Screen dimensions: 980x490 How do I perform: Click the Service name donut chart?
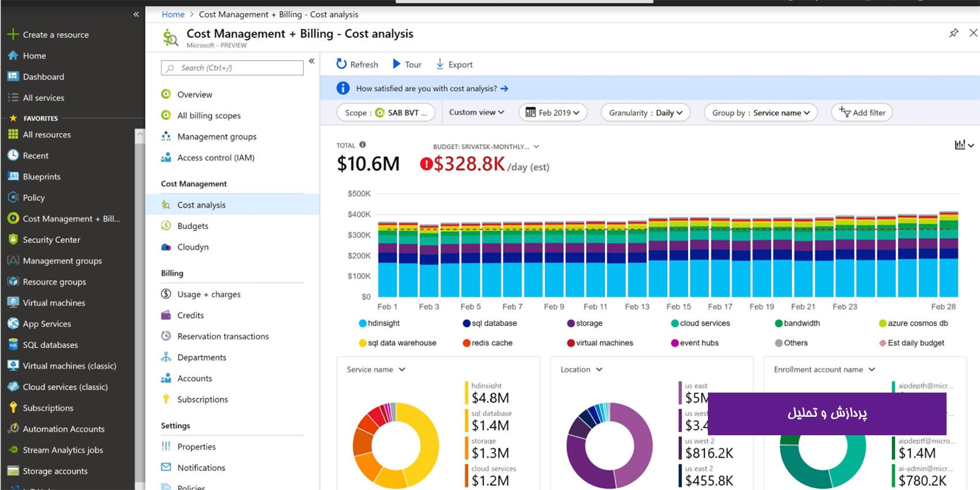(x=395, y=446)
